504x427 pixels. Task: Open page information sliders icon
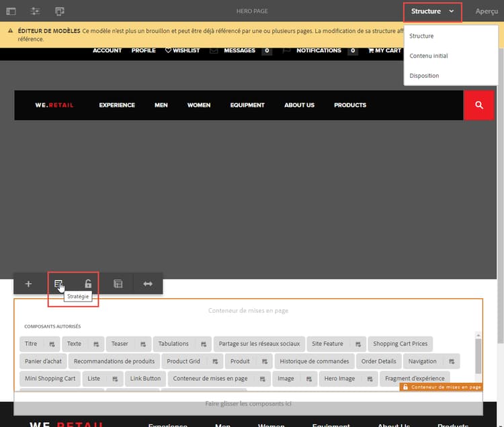click(x=35, y=11)
